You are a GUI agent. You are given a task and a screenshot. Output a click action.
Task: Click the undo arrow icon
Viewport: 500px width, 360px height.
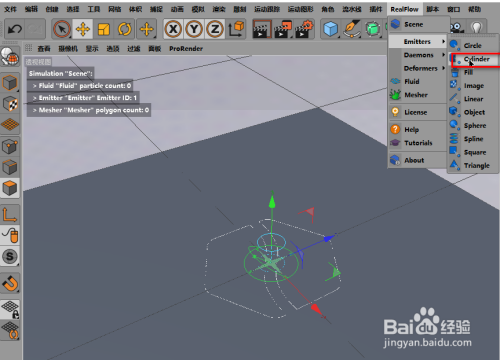tap(15, 29)
